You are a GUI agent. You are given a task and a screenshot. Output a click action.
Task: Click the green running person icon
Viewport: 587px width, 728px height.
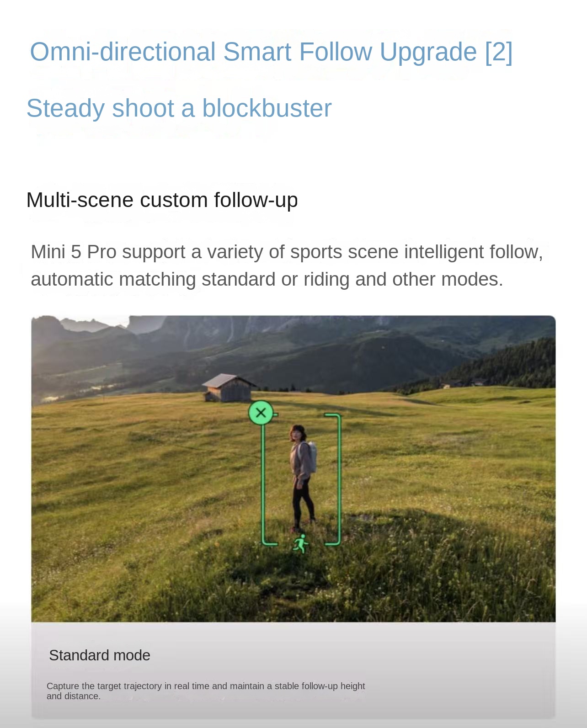coord(301,544)
